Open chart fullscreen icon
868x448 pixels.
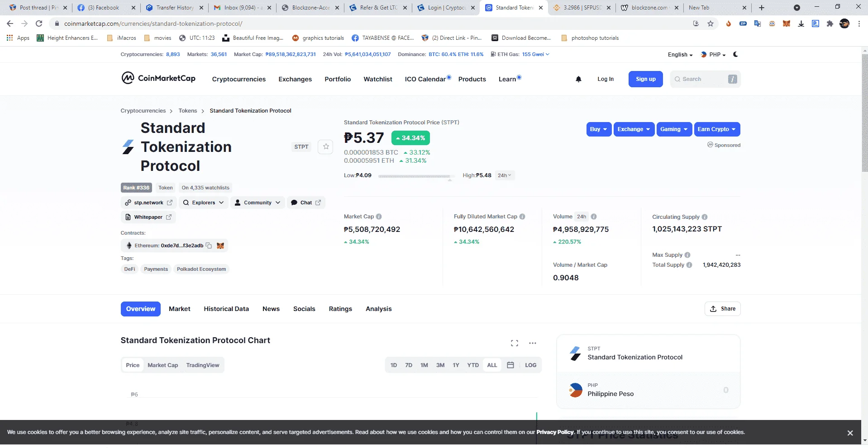coord(515,343)
